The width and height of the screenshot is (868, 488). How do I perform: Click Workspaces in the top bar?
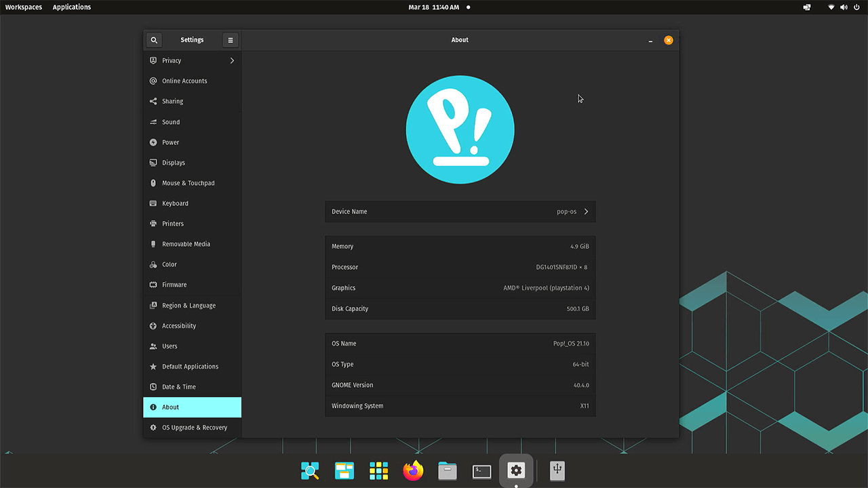[24, 7]
